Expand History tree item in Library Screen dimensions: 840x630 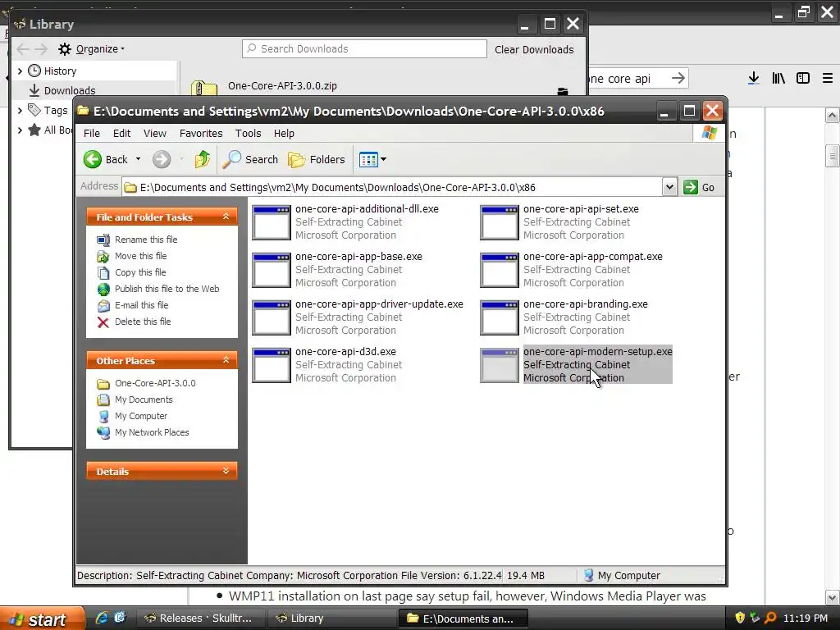pos(20,71)
